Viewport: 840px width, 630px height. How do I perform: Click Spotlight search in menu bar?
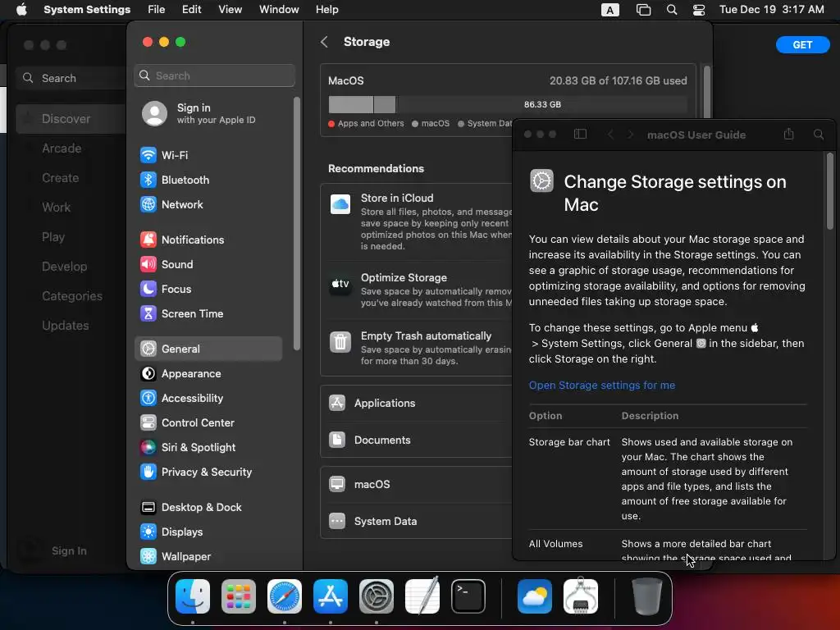(x=671, y=10)
